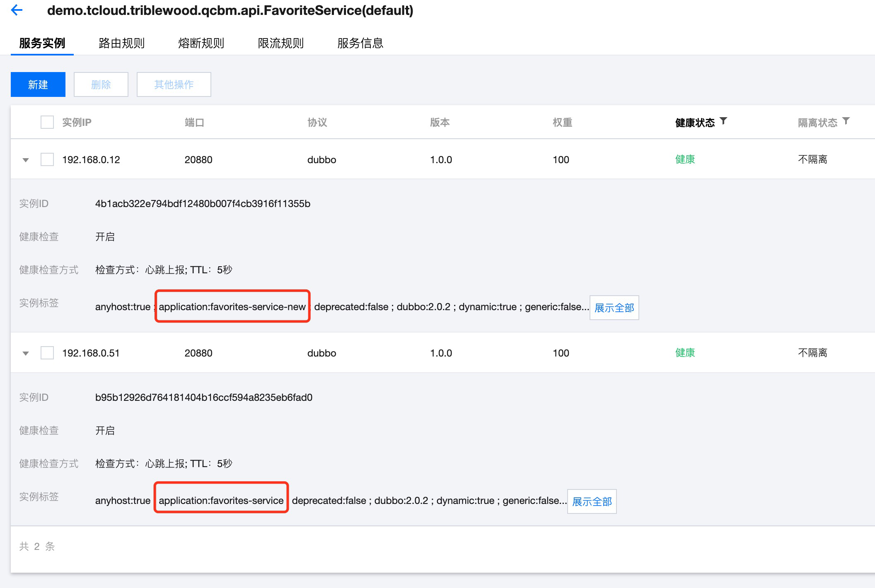Image resolution: width=875 pixels, height=588 pixels.
Task: Click the service name title text
Action: pyautogui.click(x=230, y=10)
